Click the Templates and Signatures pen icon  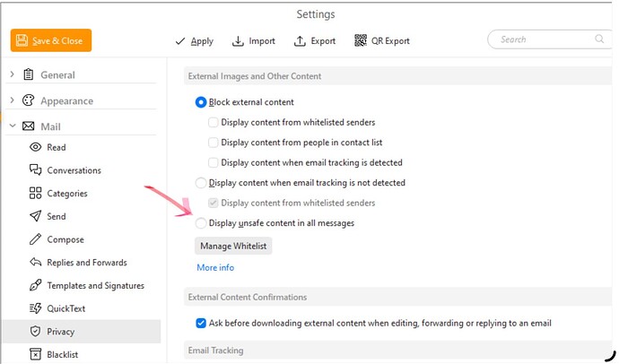[35, 285]
